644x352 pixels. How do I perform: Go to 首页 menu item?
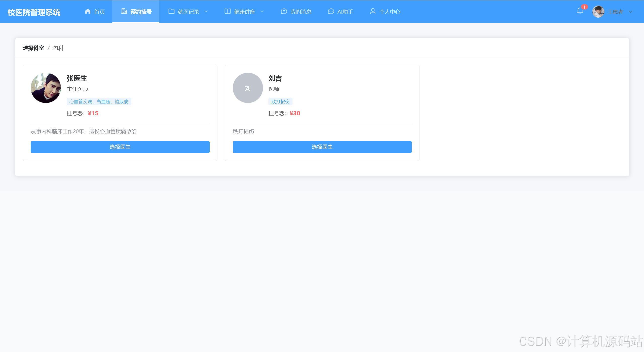coord(95,12)
